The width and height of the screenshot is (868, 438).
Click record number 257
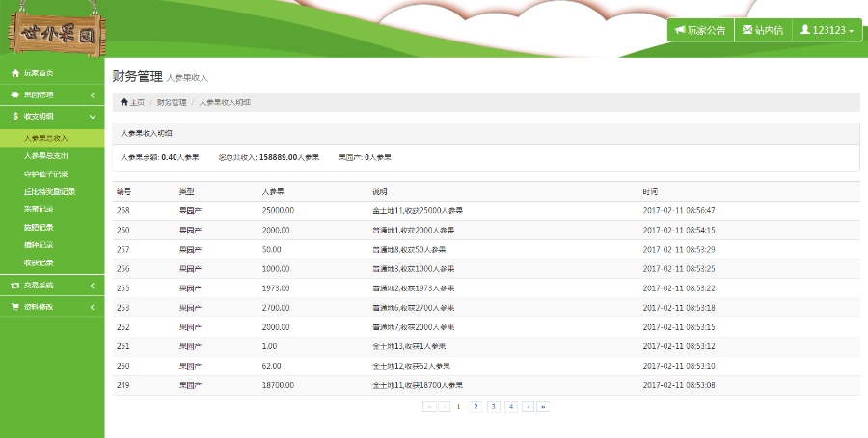click(122, 249)
